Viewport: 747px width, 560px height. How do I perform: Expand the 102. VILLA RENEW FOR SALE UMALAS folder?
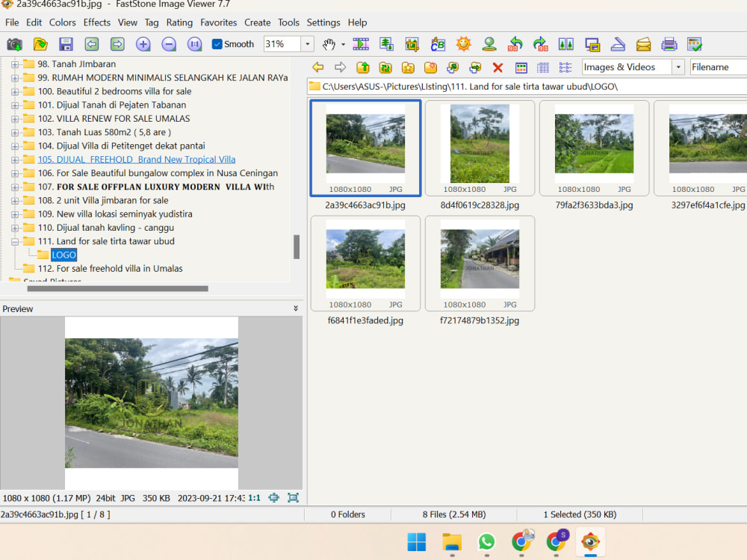pos(15,119)
